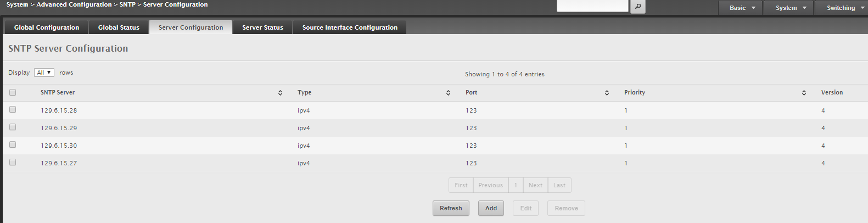The width and height of the screenshot is (868, 223).
Task: Select checkbox for server 129.6.15.28
Action: 13,110
